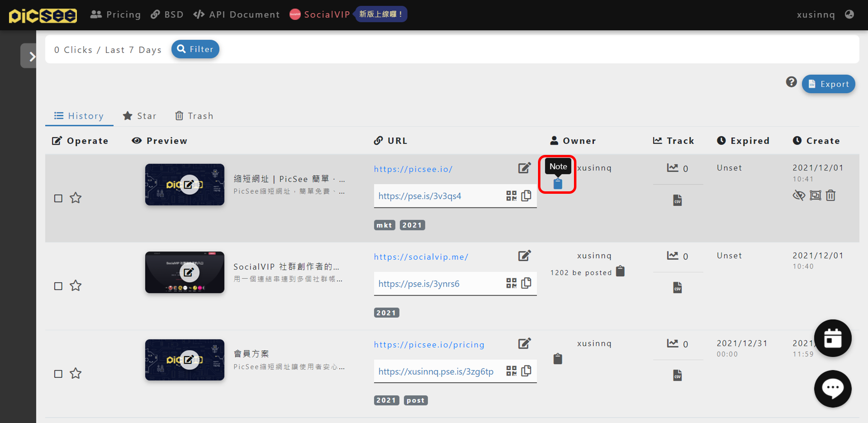Open the floating calendar button

pyautogui.click(x=833, y=338)
